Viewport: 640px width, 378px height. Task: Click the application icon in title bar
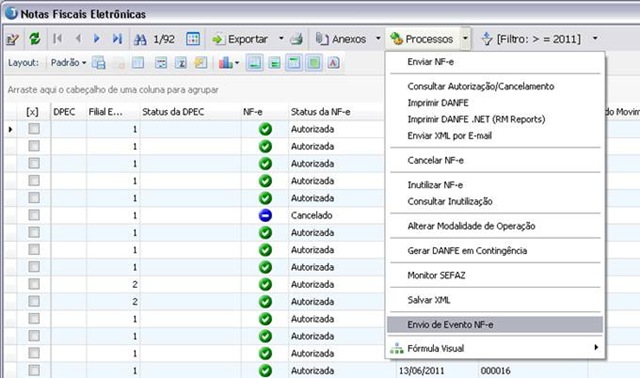11,13
